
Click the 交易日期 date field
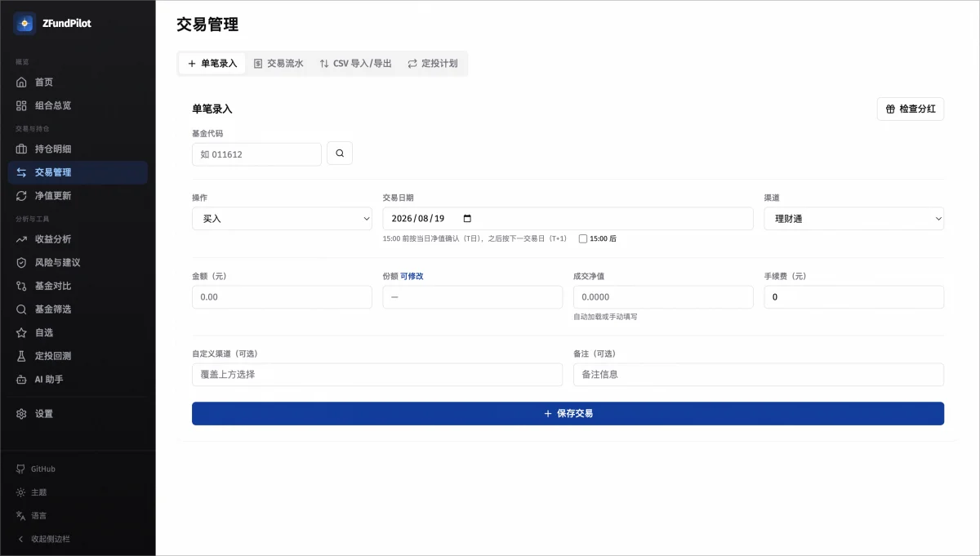click(x=568, y=219)
